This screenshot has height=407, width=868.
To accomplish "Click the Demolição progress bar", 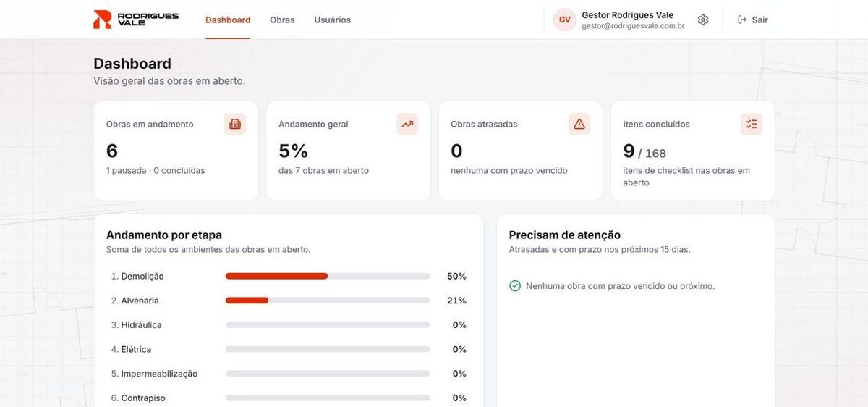I will (x=328, y=276).
